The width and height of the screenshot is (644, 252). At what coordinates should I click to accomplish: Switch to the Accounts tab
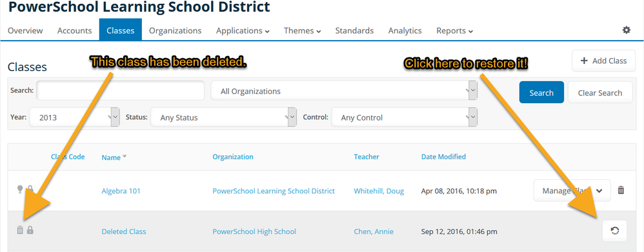(x=74, y=30)
